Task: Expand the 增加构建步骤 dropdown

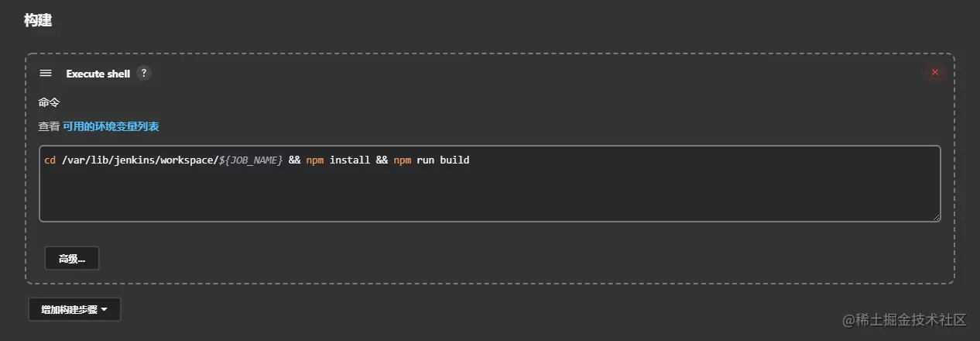Action: 74,309
